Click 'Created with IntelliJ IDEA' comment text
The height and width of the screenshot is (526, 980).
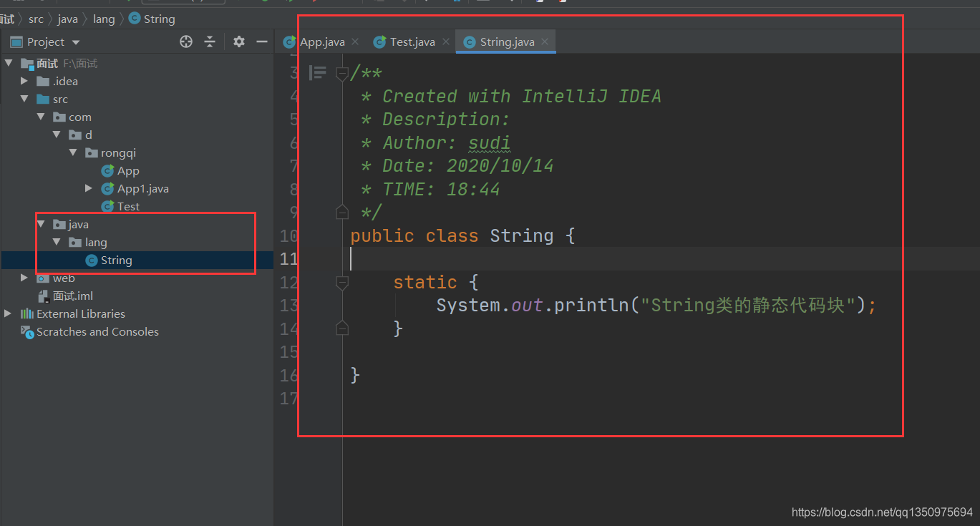[522, 96]
